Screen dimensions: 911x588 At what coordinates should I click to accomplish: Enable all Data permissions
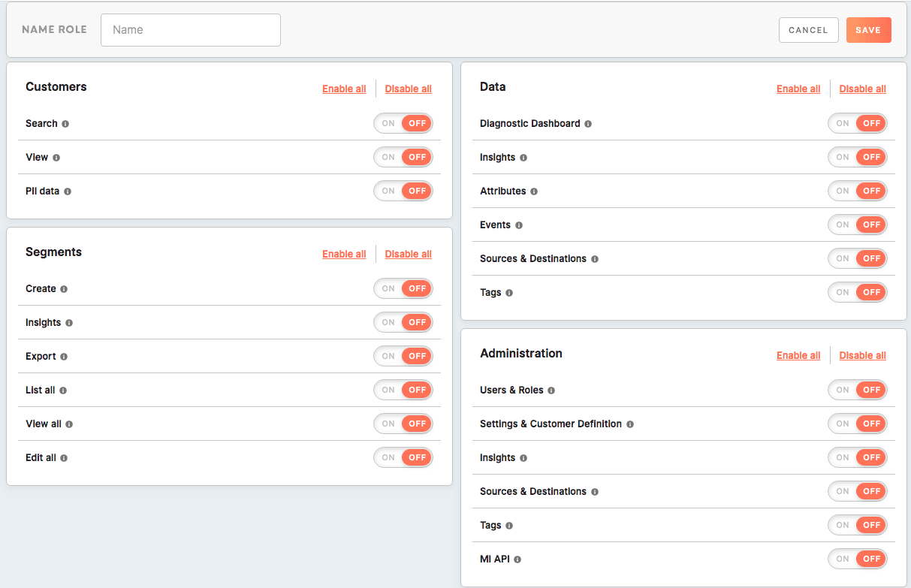[798, 89]
